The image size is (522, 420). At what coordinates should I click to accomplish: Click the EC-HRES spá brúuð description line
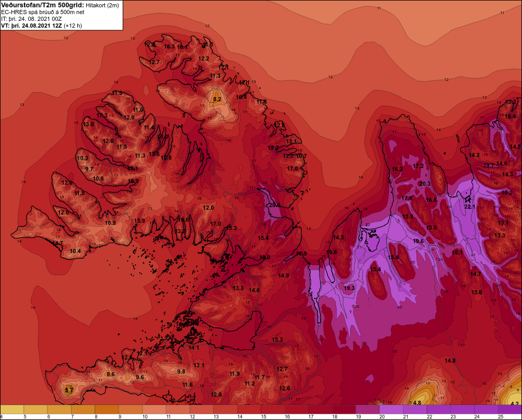coord(43,12)
